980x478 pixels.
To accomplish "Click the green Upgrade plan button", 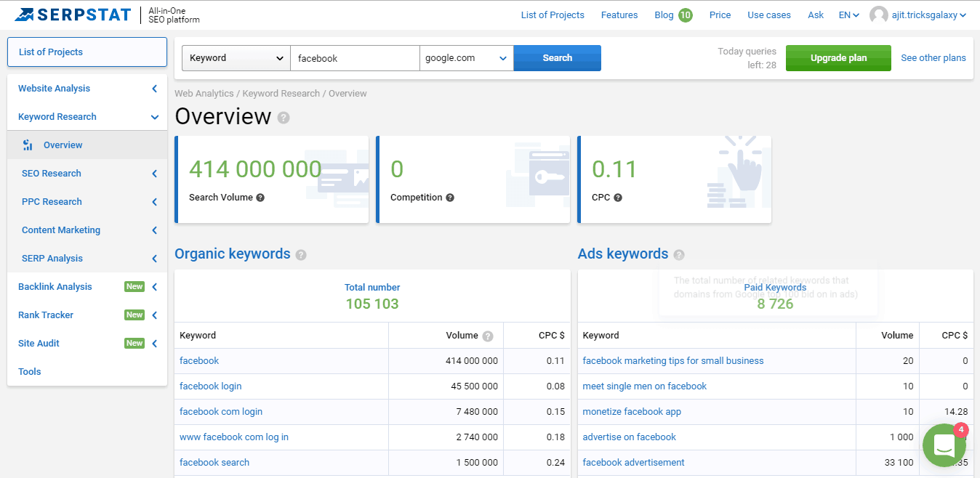I will (838, 58).
